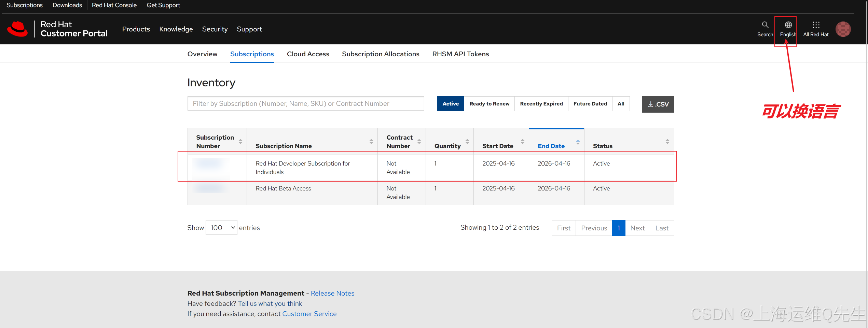This screenshot has height=328, width=868.
Task: Select the Future Dated filter
Action: 590,104
